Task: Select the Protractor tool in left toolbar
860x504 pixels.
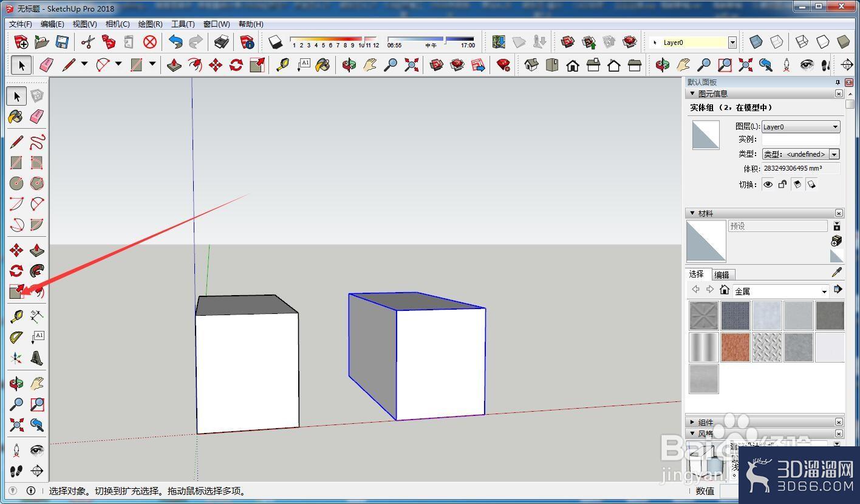Action: tap(16, 337)
